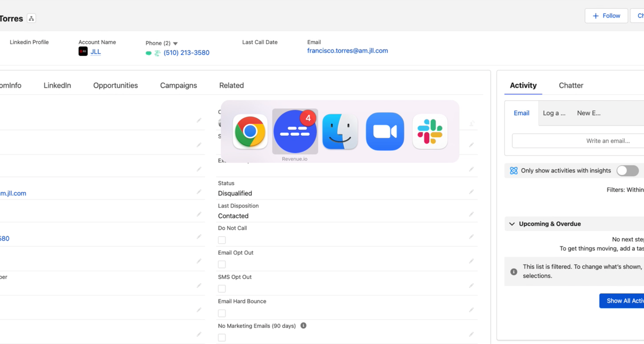Screen dimensions: 644x344
Task: Edit phone field pencil in left column
Action: pos(199,237)
